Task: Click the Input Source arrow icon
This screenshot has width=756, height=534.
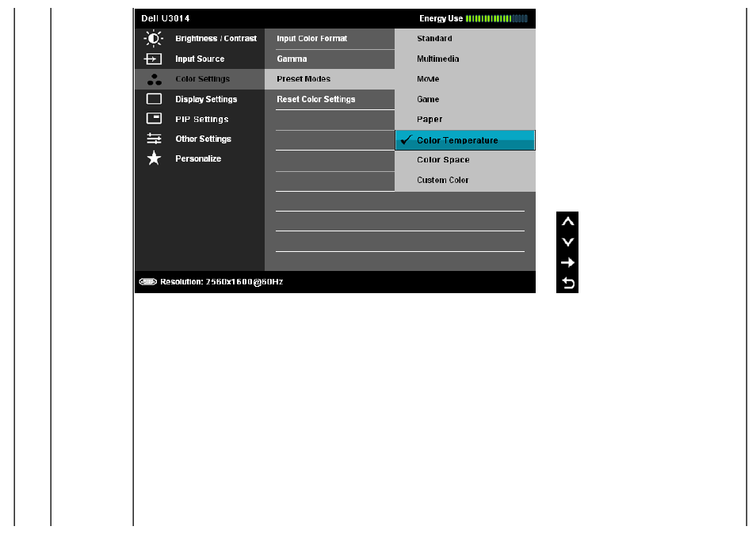Action: (x=153, y=59)
